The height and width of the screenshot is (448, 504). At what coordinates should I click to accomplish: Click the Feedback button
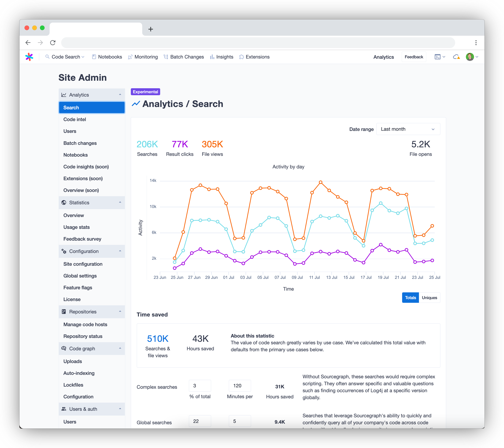pos(414,57)
